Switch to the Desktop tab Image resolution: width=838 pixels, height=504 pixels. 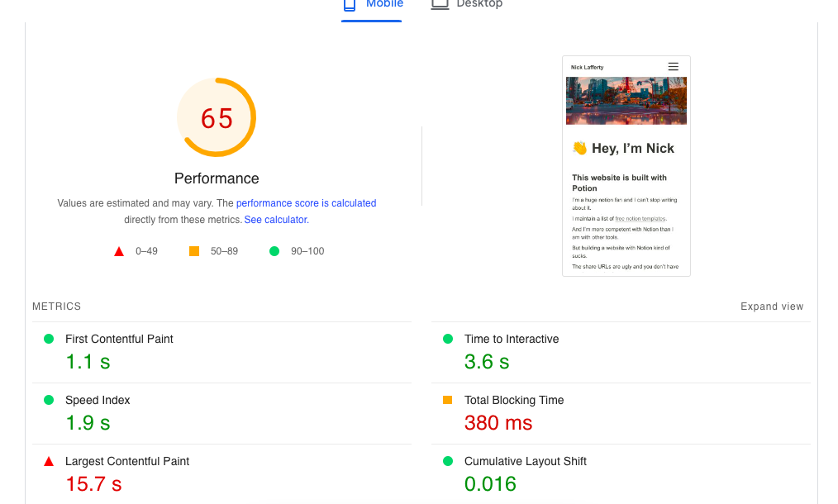point(467,3)
